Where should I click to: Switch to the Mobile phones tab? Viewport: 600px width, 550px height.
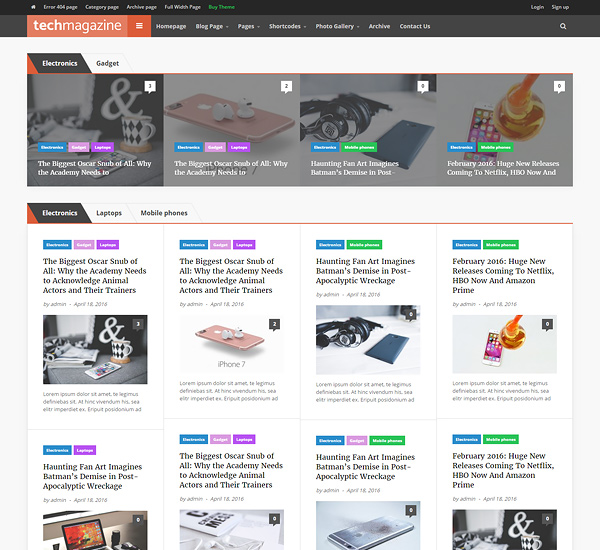coord(164,213)
